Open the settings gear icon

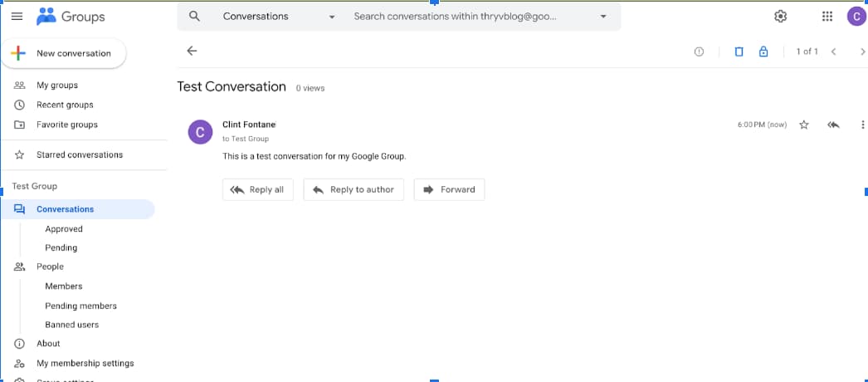point(781,17)
